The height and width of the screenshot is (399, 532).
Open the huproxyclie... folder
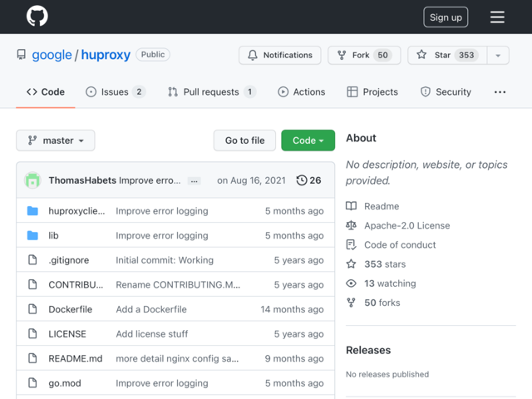click(76, 210)
